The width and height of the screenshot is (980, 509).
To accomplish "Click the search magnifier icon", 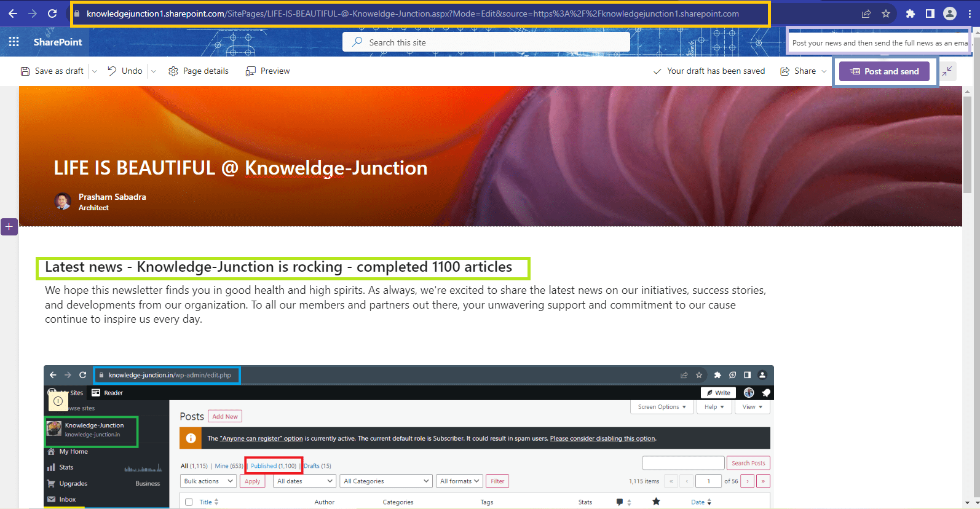I will point(357,42).
